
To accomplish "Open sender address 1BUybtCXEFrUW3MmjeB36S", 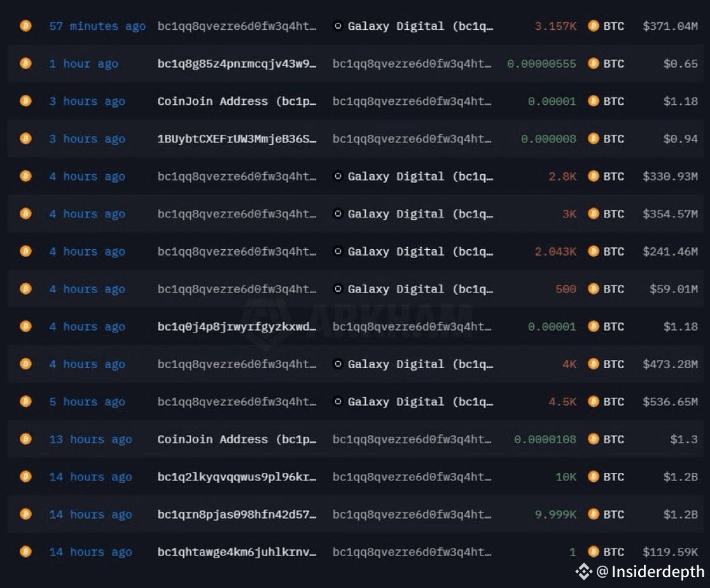I will point(237,139).
